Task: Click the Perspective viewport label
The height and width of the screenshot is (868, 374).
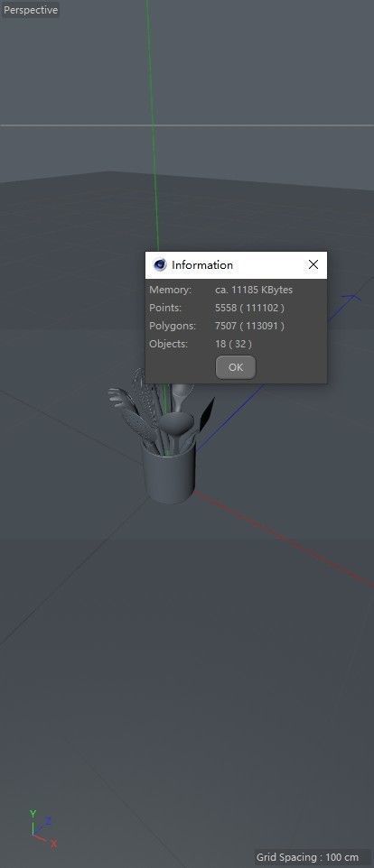Action: [x=31, y=10]
